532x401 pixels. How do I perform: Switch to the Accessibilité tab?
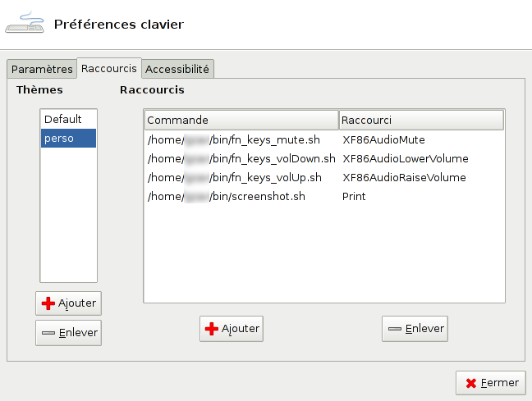177,69
